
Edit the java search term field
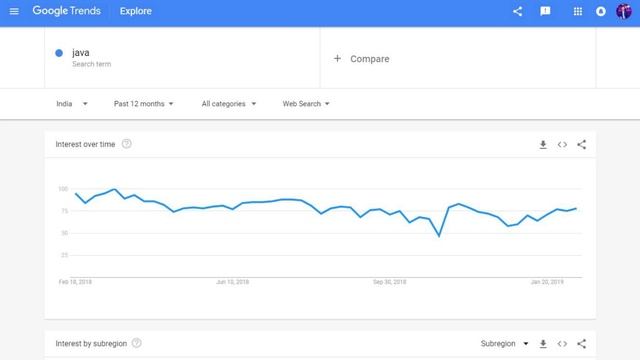182,58
